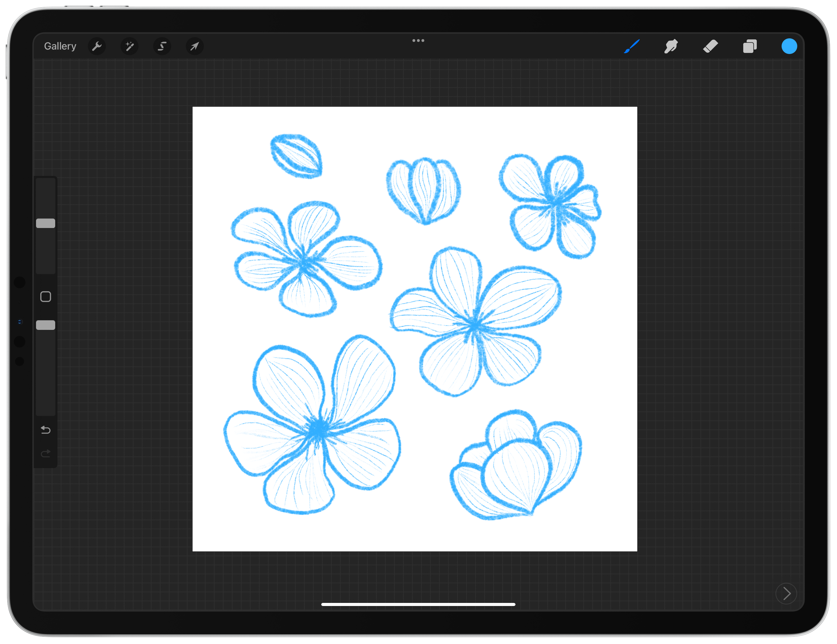The width and height of the screenshot is (837, 644).
Task: Open the Actions wrench menu
Action: pos(97,46)
